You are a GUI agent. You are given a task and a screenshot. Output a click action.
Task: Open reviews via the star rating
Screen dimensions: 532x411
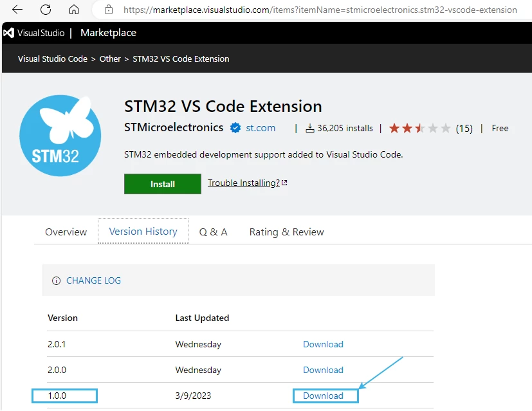coord(419,128)
